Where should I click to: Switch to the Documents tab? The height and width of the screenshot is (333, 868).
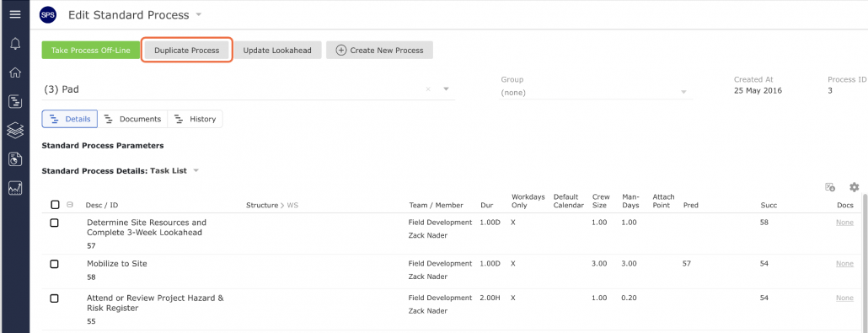pos(133,119)
